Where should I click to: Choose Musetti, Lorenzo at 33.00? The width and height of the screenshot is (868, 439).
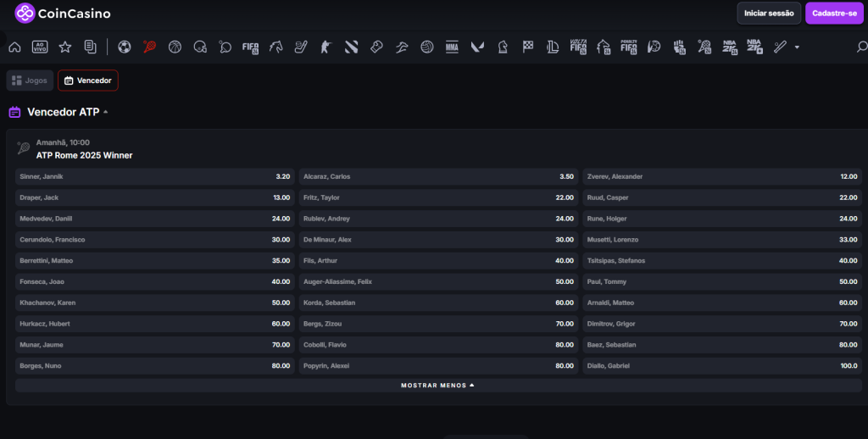pos(722,240)
